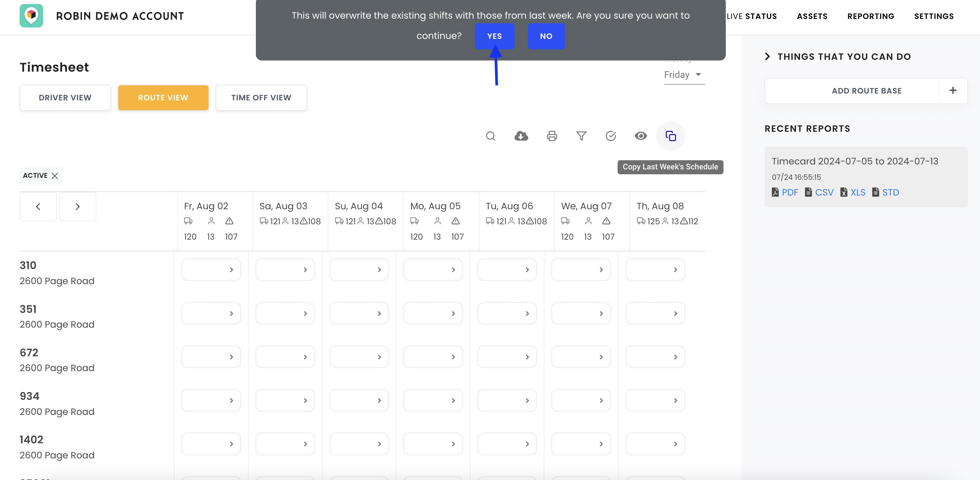Click the warning triangle under Tu, Aug 06
This screenshot has width=980, height=480.
tap(530, 221)
